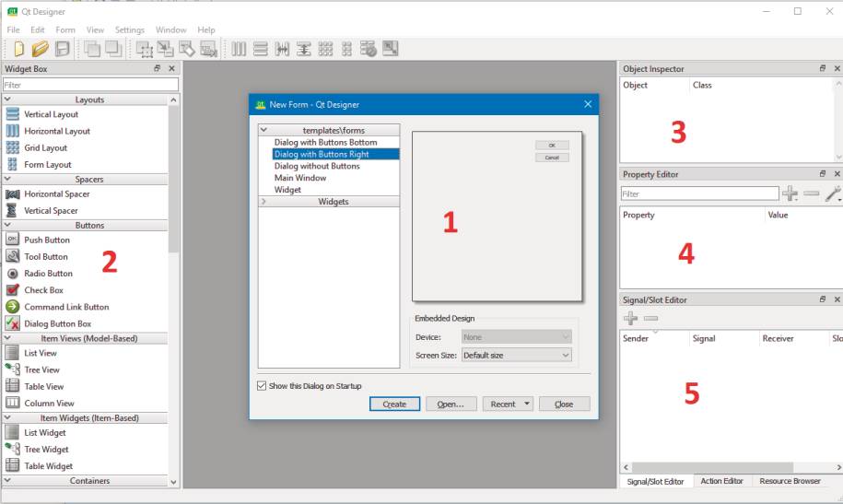Click the Widget Box Filter field
843x504 pixels.
point(90,85)
